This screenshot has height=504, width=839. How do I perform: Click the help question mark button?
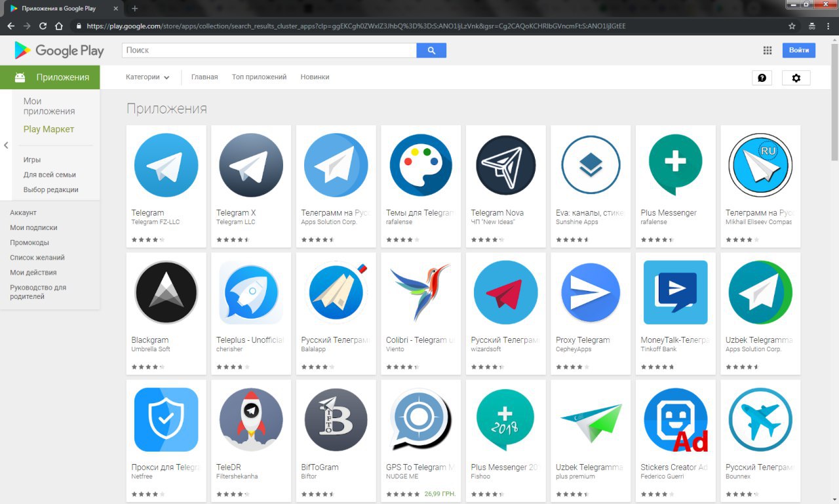click(762, 78)
